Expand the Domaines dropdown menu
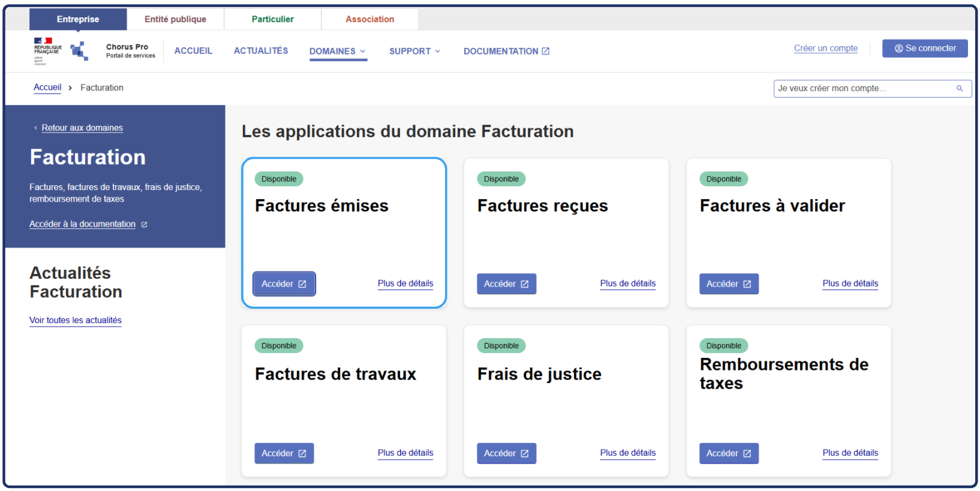980x491 pixels. coord(338,52)
